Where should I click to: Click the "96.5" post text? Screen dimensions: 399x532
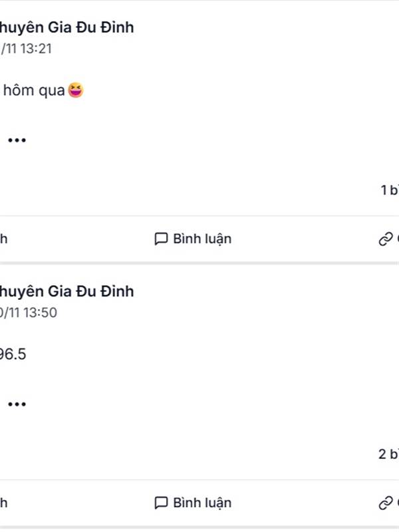coord(13,354)
